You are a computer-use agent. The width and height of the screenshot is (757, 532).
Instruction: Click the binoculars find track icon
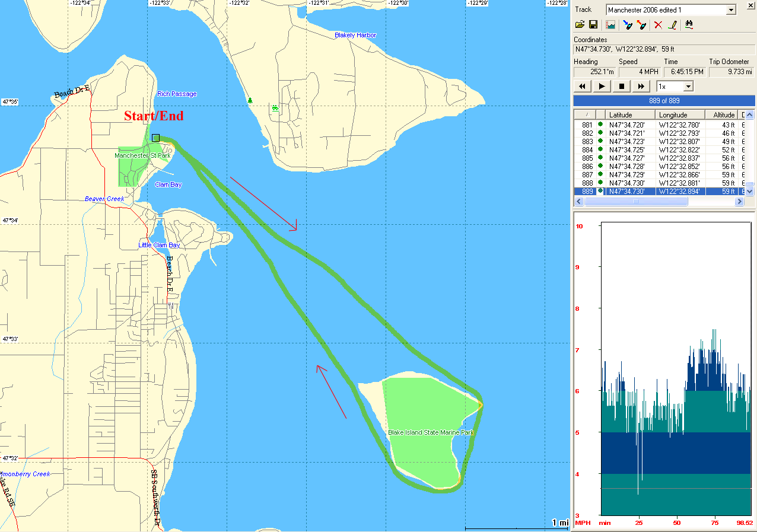(689, 25)
